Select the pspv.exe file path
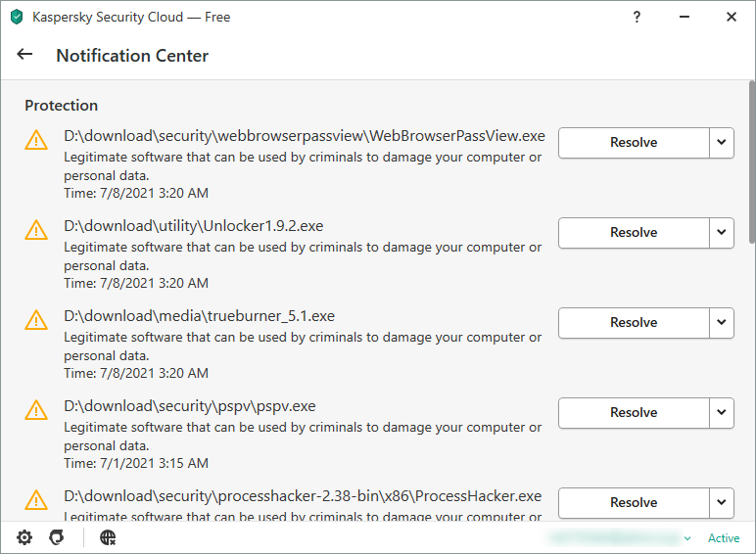Viewport: 756px width, 554px height. (189, 406)
